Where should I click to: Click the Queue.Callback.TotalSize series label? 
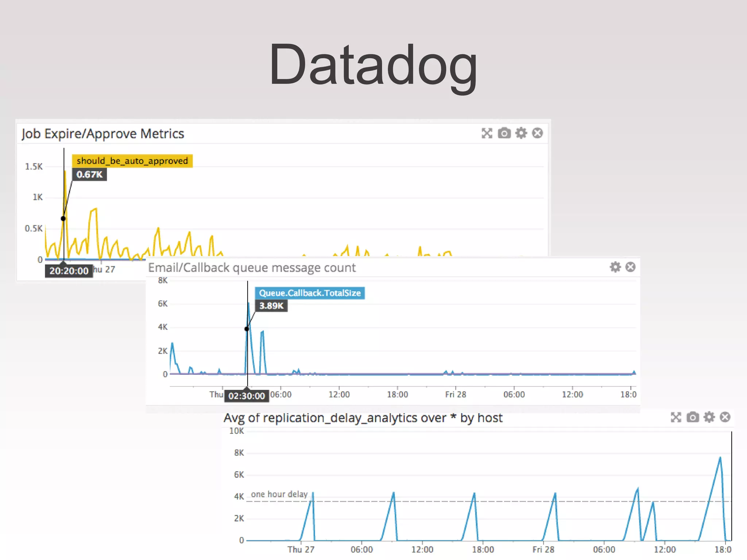tap(310, 293)
